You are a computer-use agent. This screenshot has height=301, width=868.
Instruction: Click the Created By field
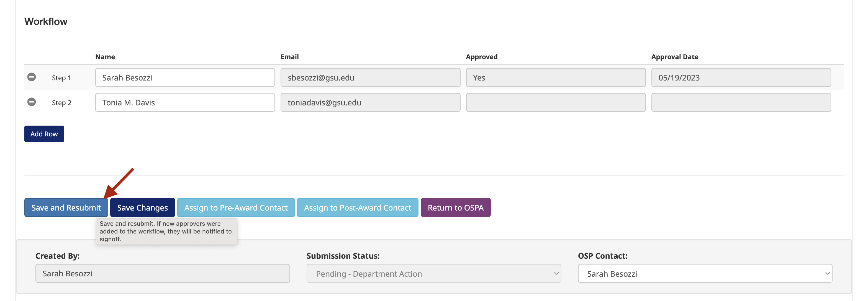pos(162,274)
